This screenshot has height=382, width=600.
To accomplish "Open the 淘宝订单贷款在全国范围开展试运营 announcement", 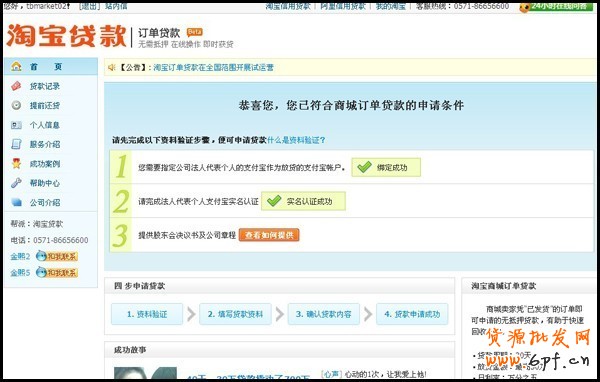I will (x=214, y=68).
